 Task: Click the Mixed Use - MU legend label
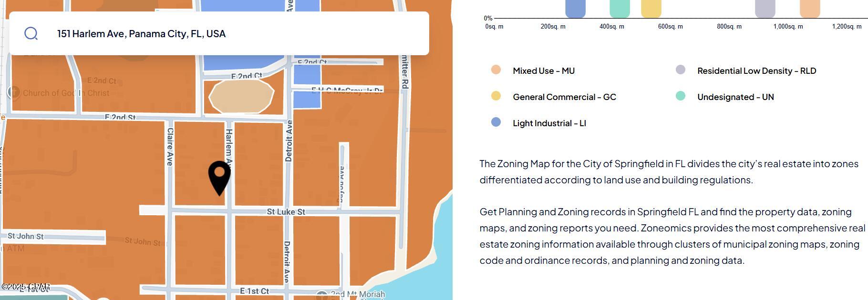tap(543, 71)
